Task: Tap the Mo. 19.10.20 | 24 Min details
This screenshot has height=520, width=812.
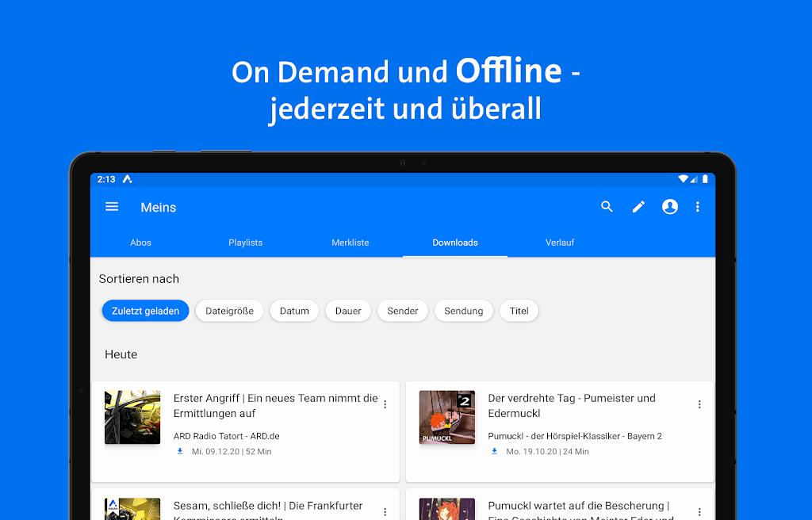Action: 547,452
